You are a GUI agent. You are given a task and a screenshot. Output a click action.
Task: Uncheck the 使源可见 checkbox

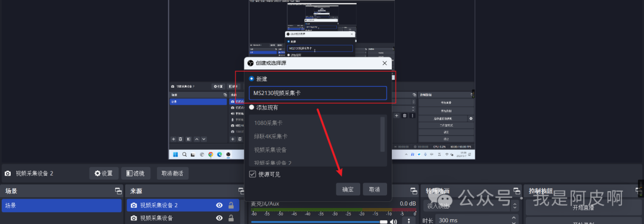[x=253, y=174]
